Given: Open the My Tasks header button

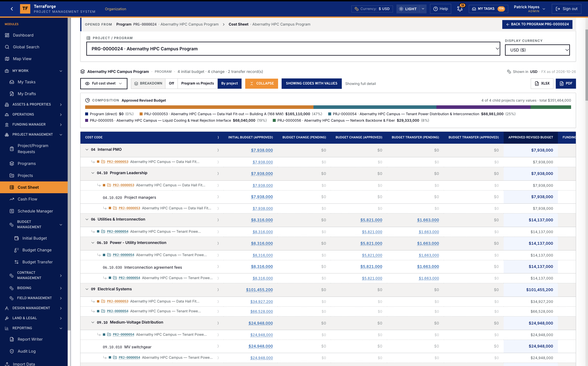Looking at the screenshot, I should [x=488, y=9].
